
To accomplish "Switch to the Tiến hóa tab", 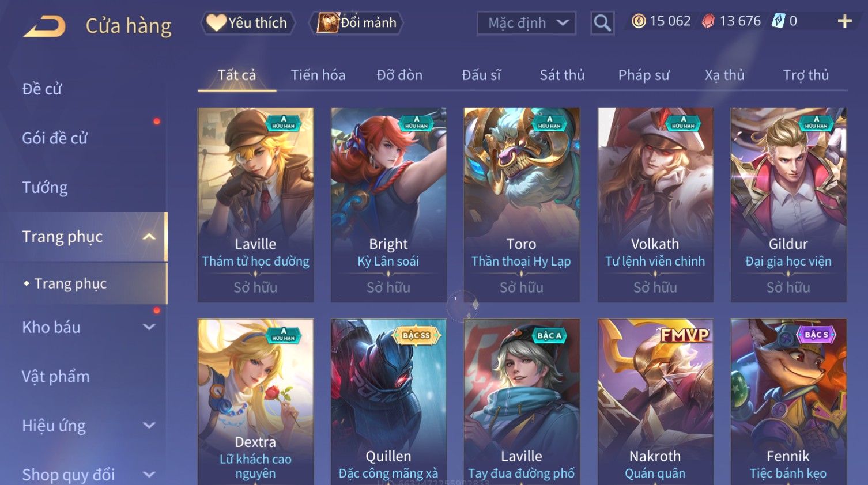I will tap(318, 75).
